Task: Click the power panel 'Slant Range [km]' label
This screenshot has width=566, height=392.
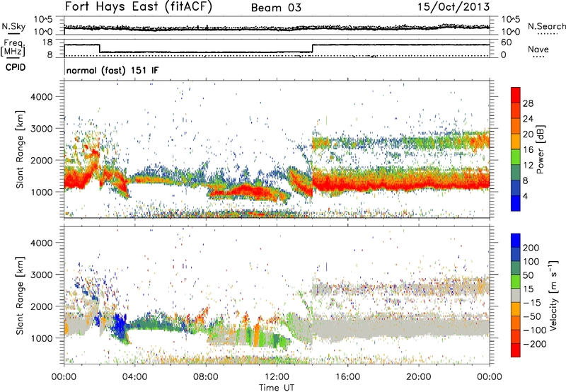Action: tap(20, 149)
